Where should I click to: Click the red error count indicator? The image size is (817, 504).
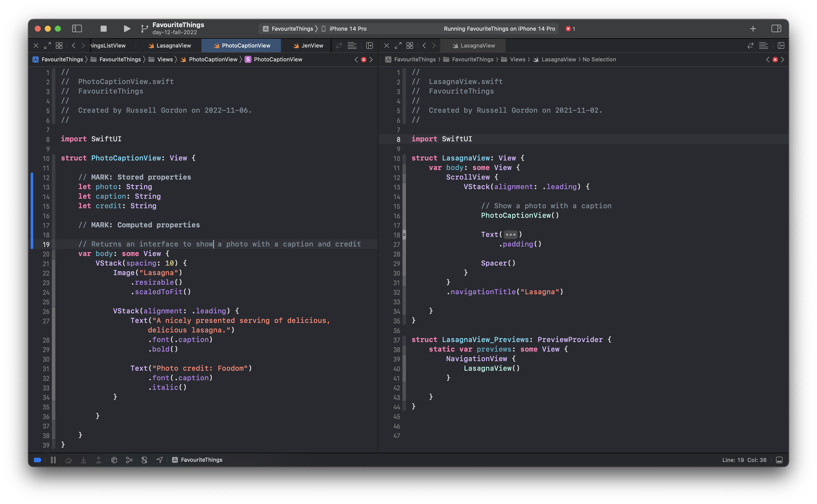pos(570,29)
